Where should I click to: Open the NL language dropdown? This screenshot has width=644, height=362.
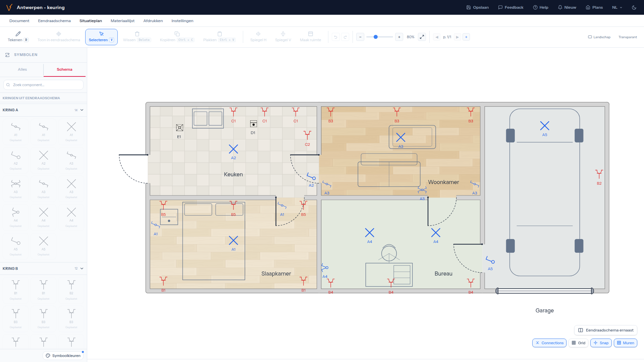pyautogui.click(x=617, y=7)
